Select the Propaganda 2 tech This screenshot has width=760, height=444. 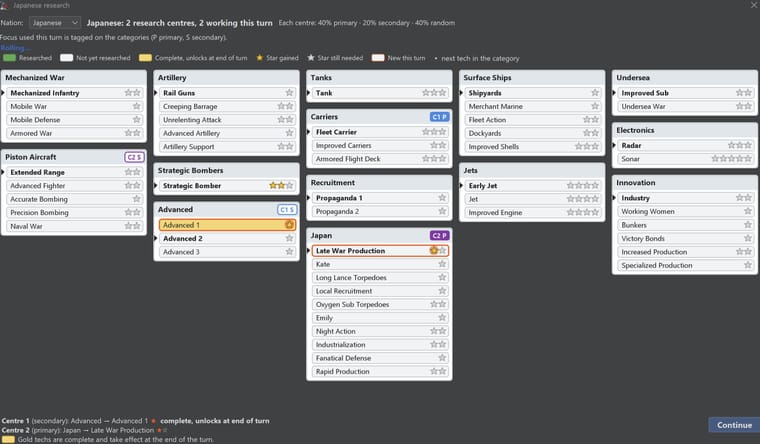pos(380,211)
